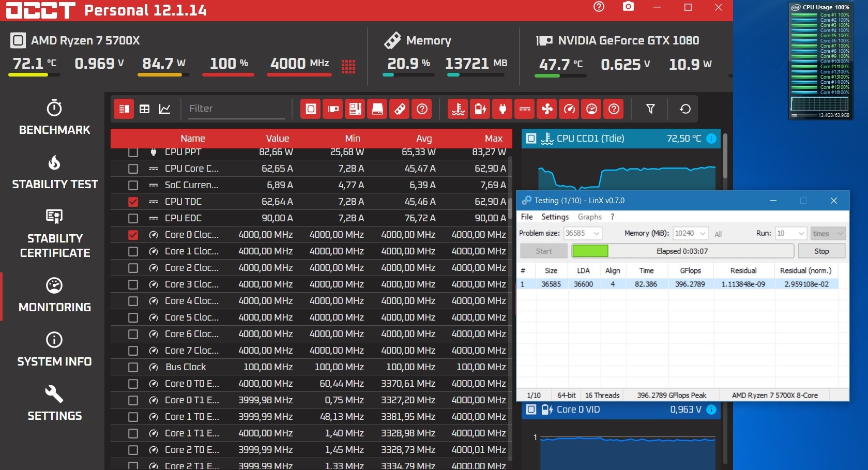Uncheck the Core 0 Clock row checkbox

point(133,235)
